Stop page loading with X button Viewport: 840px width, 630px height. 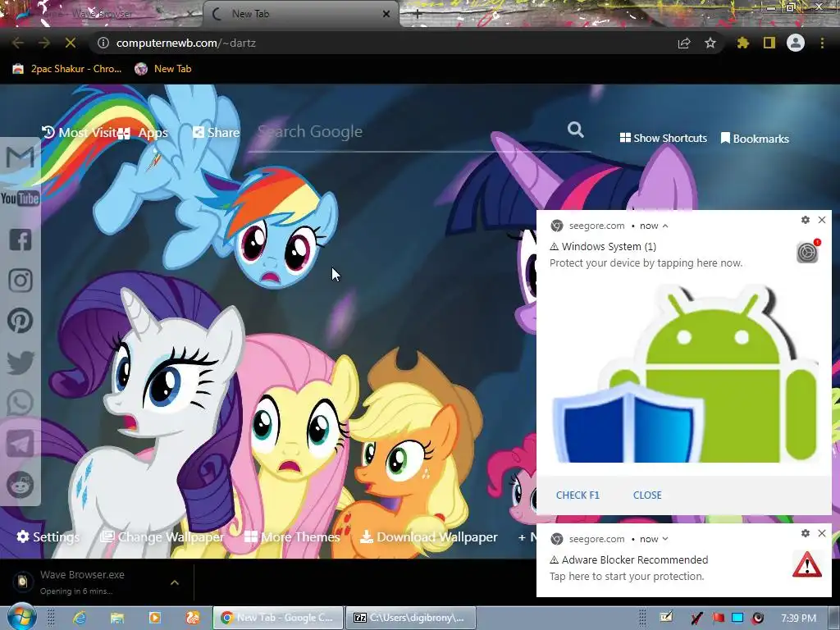[x=71, y=43]
